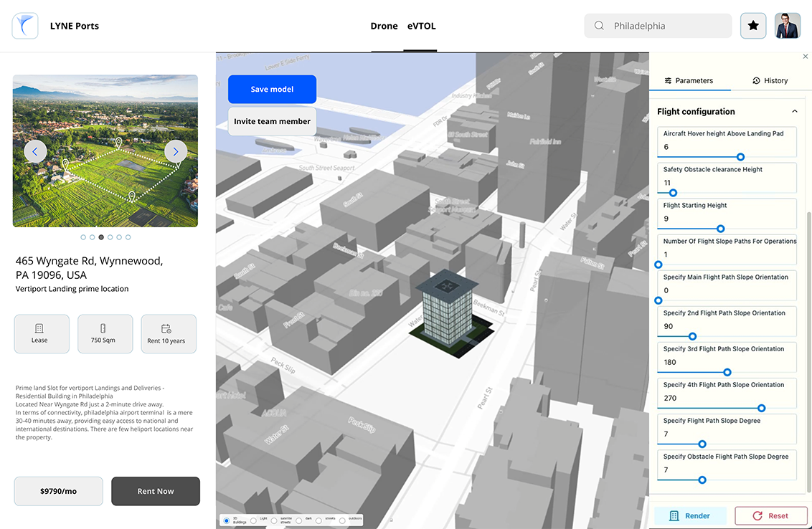This screenshot has height=529, width=812.
Task: Switch to the Drone tab
Action: (384, 27)
